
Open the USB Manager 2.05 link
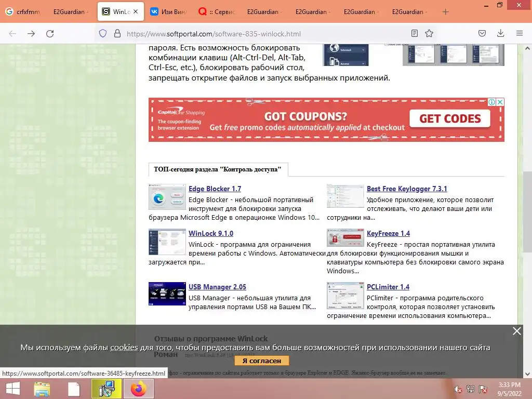point(217,287)
